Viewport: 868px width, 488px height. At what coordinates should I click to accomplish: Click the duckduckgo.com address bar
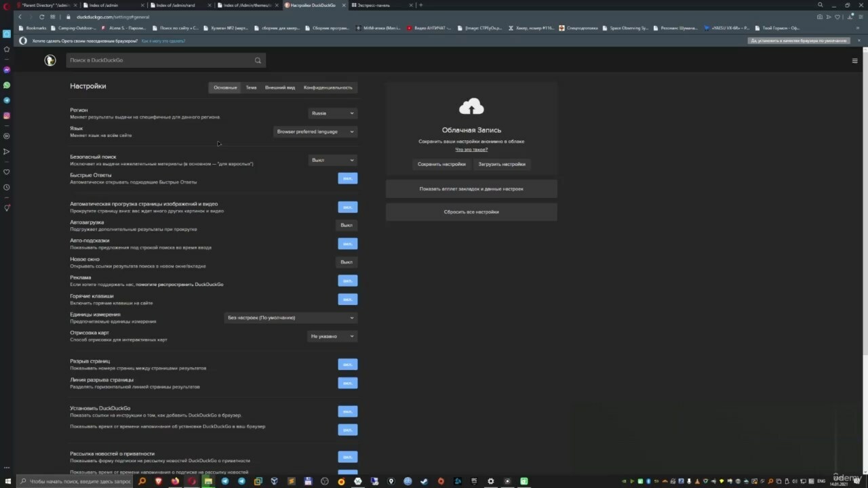pyautogui.click(x=434, y=16)
